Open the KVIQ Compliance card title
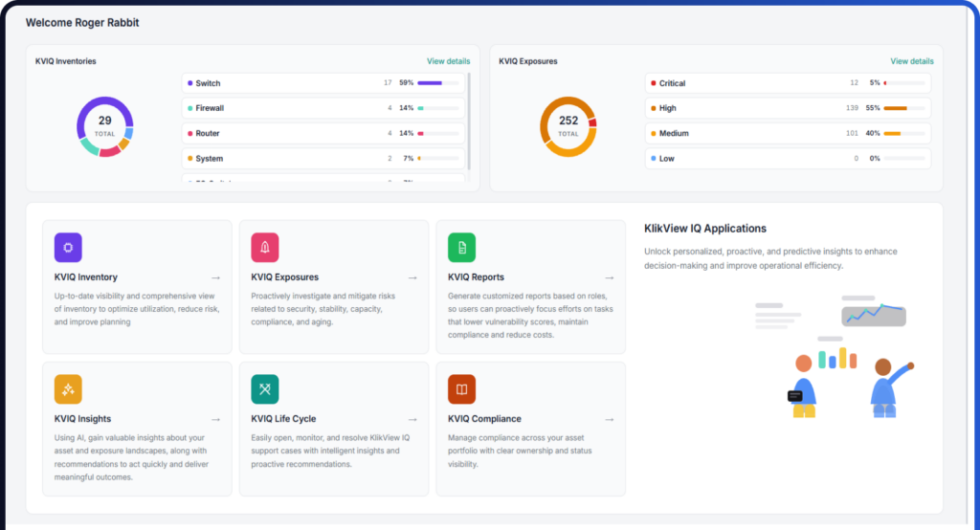The width and height of the screenshot is (980, 530). click(484, 419)
